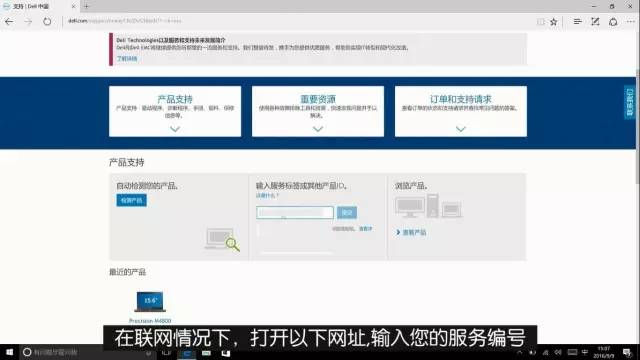
Task: Open the 产品支持 card heading
Action: pyautogui.click(x=175, y=99)
